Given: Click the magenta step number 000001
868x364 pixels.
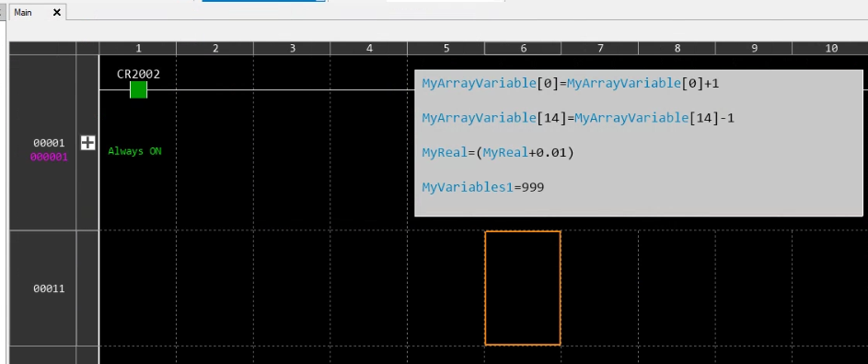Looking at the screenshot, I should pyautogui.click(x=49, y=157).
